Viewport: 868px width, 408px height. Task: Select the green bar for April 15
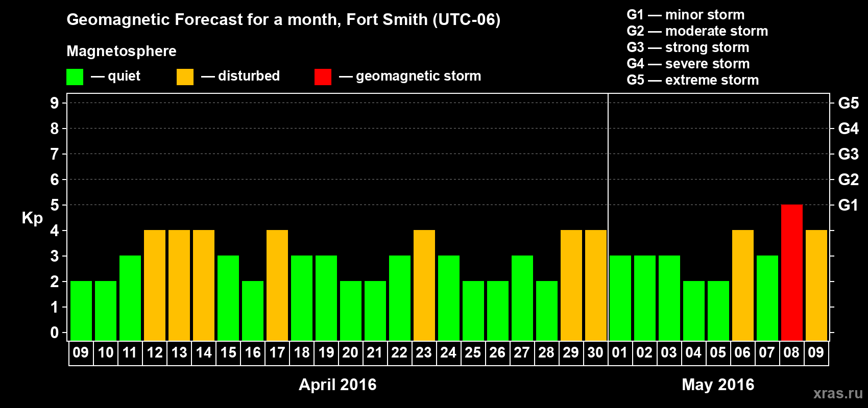(x=228, y=298)
